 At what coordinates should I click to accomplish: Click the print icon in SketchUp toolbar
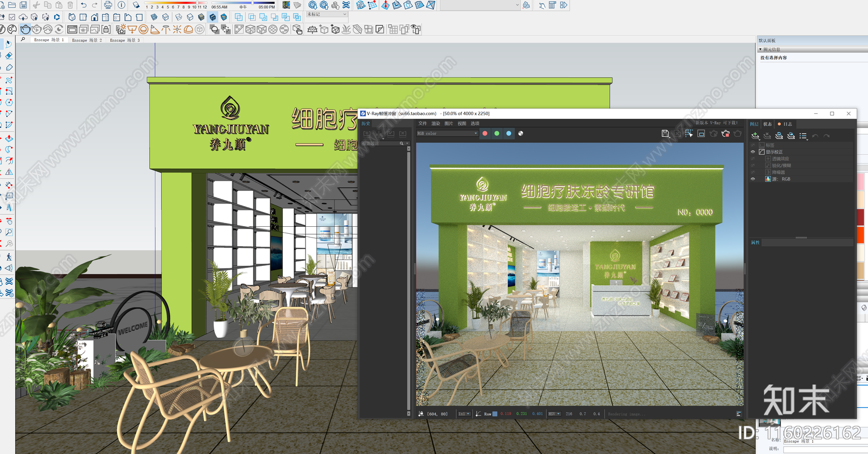(108, 5)
